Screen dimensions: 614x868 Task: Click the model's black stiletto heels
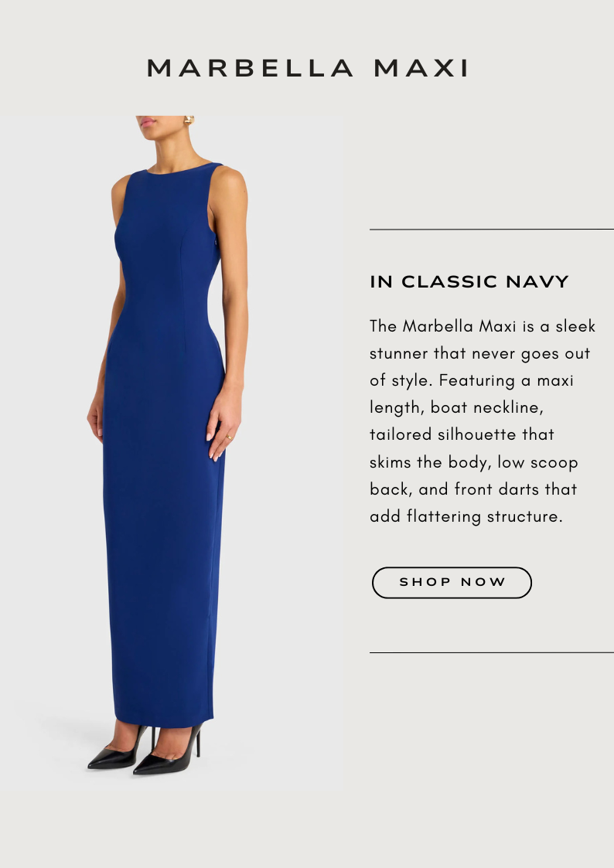[145, 750]
